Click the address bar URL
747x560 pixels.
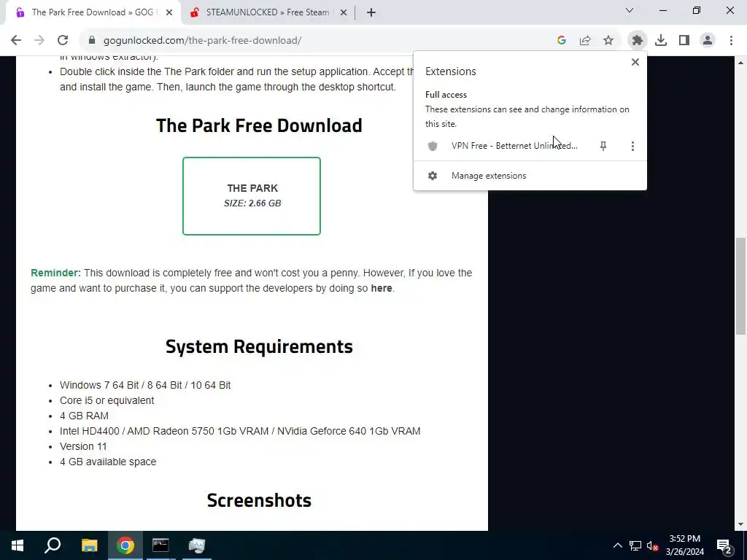(203, 41)
